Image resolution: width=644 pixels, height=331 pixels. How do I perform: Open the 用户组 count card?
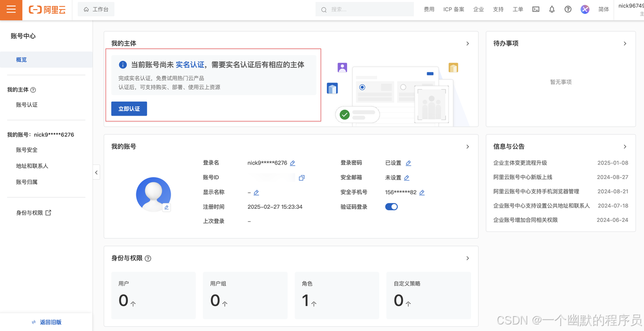(x=245, y=295)
